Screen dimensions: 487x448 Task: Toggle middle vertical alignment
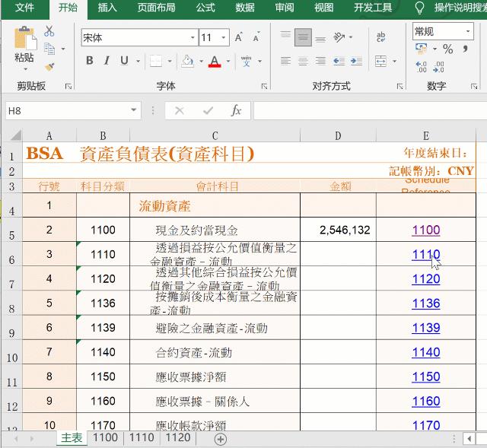click(303, 37)
